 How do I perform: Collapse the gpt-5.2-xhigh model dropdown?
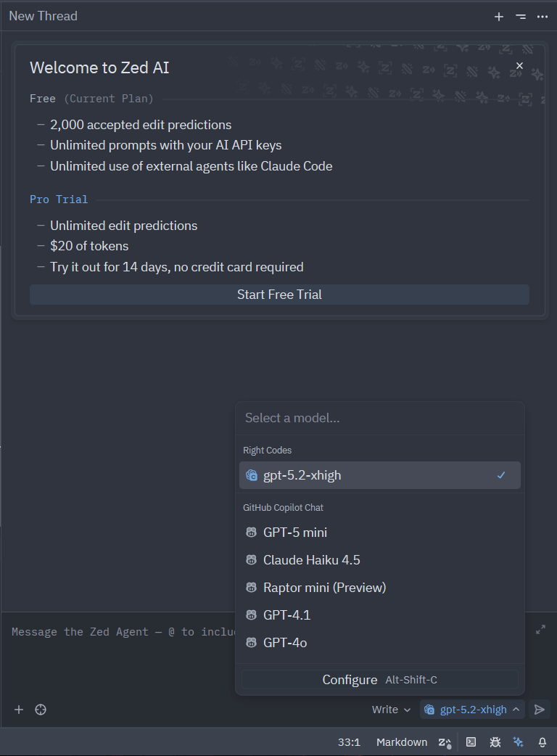coord(471,710)
